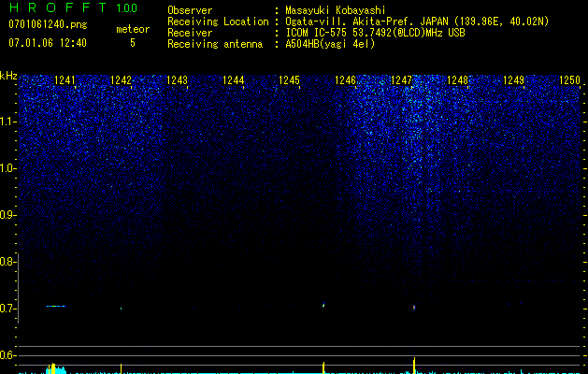Click the 1250 time axis marker
The width and height of the screenshot is (588, 374).
[569, 80]
